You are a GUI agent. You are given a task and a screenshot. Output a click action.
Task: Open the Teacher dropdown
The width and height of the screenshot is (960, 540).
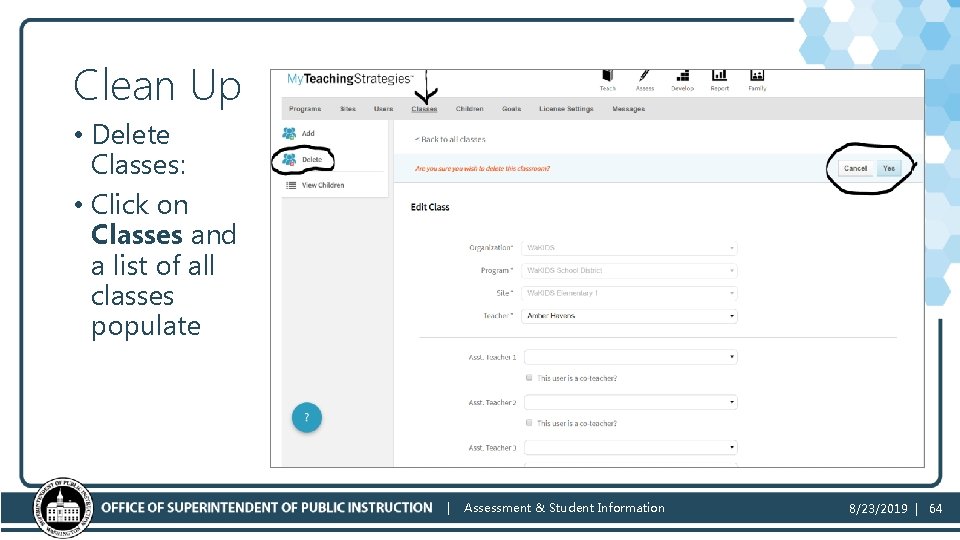pos(629,316)
